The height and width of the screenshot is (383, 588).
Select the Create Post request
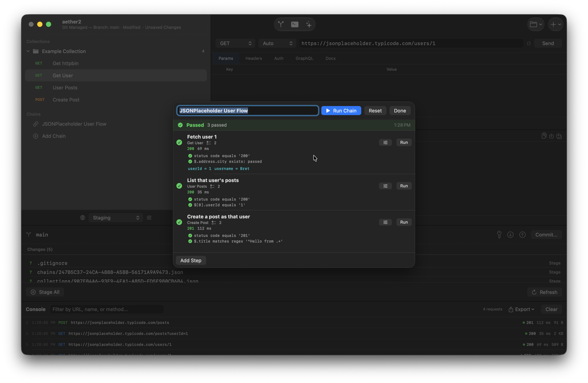pyautogui.click(x=116, y=100)
